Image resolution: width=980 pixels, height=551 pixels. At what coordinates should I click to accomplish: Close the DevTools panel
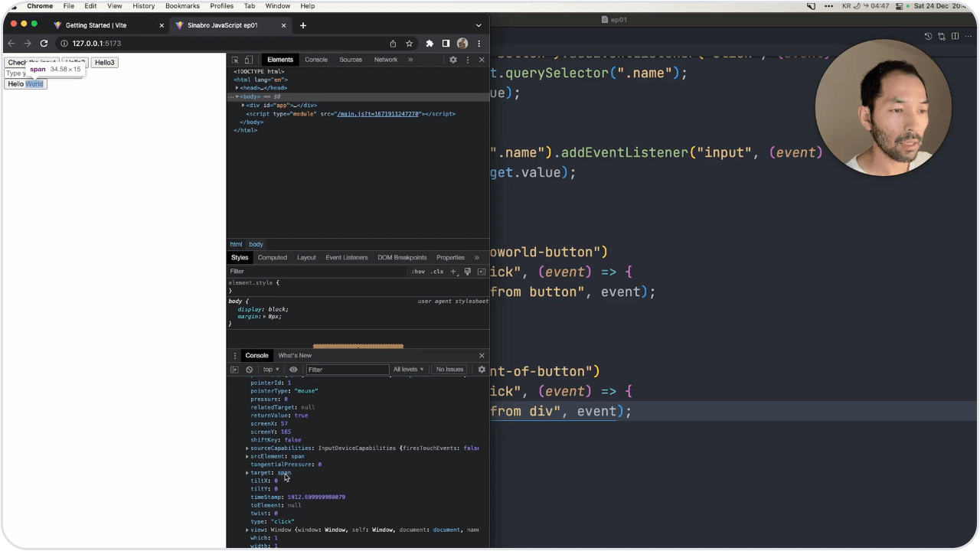point(482,60)
